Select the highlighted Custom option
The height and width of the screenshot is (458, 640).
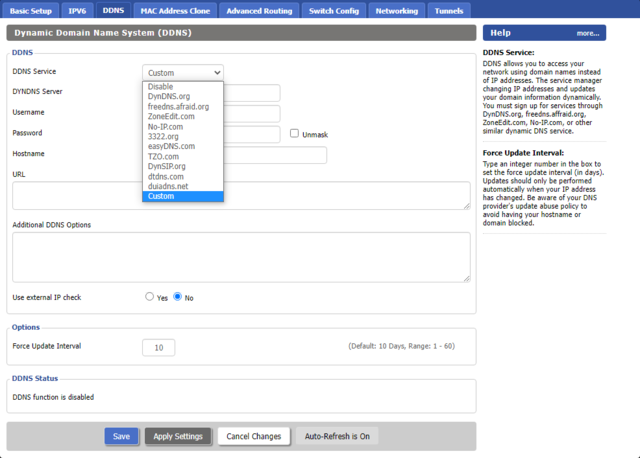pyautogui.click(x=183, y=196)
